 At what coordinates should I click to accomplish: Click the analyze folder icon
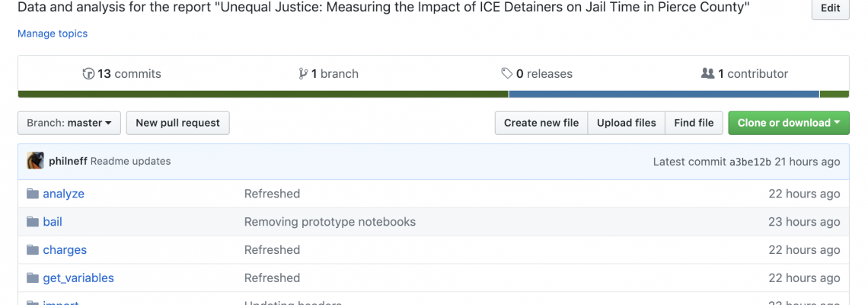pos(33,194)
